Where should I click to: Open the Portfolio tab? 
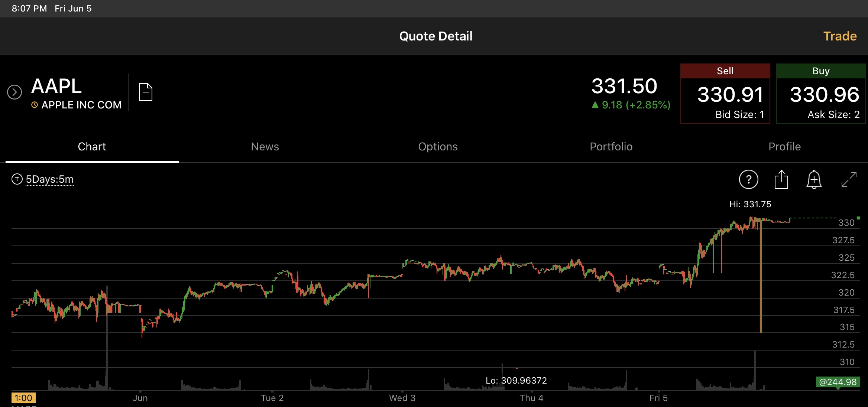click(611, 147)
